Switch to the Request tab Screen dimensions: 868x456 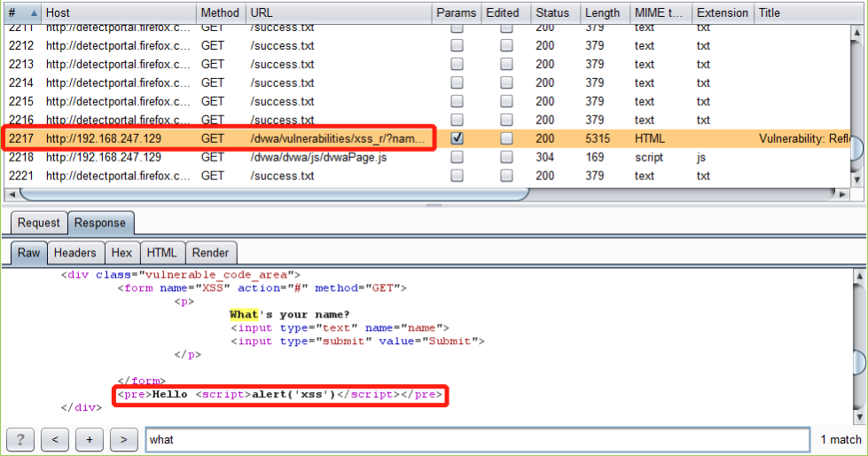pos(39,223)
